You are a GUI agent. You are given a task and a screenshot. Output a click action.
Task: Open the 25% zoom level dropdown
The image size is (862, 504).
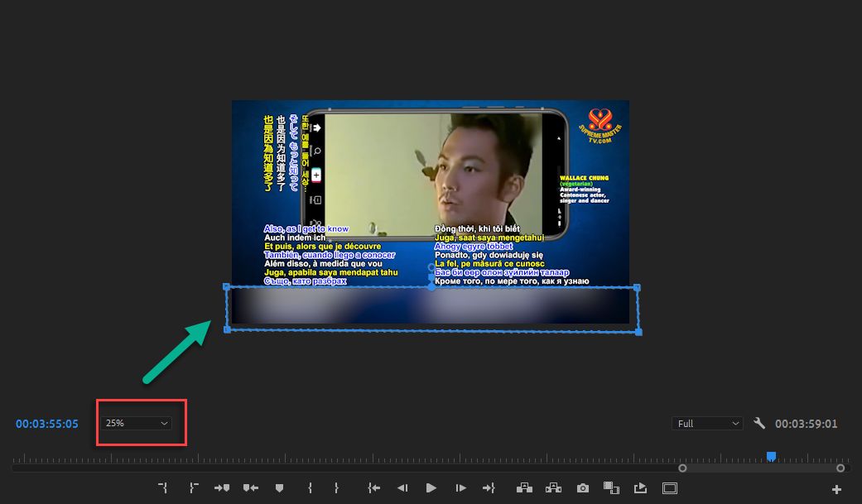tap(137, 423)
